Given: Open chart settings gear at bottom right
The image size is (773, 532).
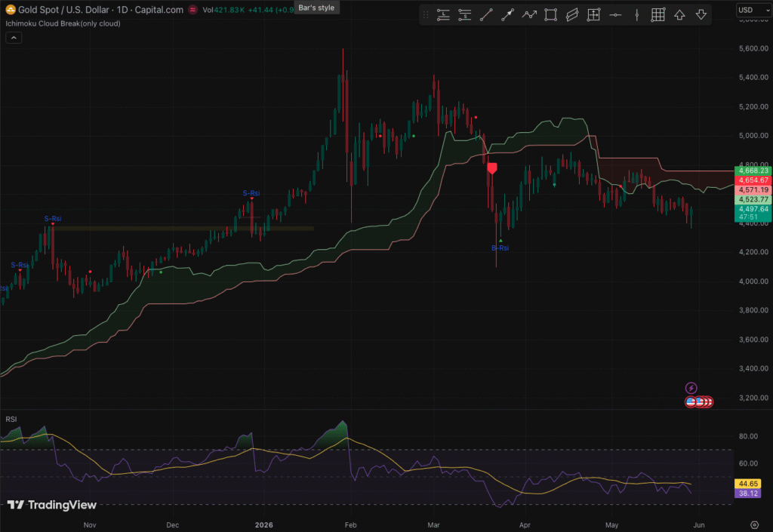Looking at the screenshot, I should 754,524.
